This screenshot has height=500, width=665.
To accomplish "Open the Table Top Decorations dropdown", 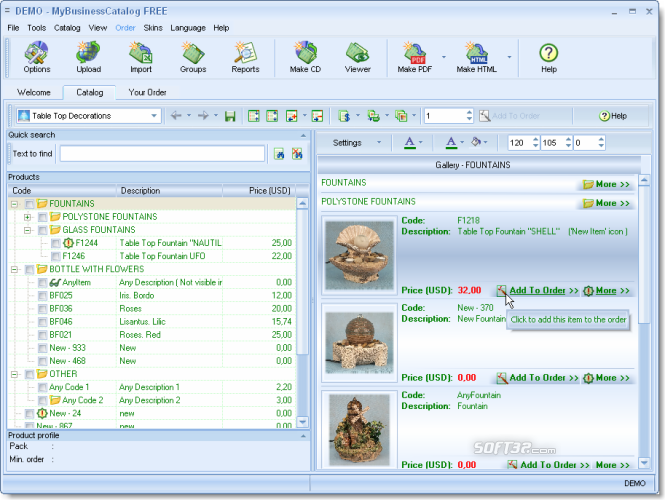I will [x=89, y=116].
